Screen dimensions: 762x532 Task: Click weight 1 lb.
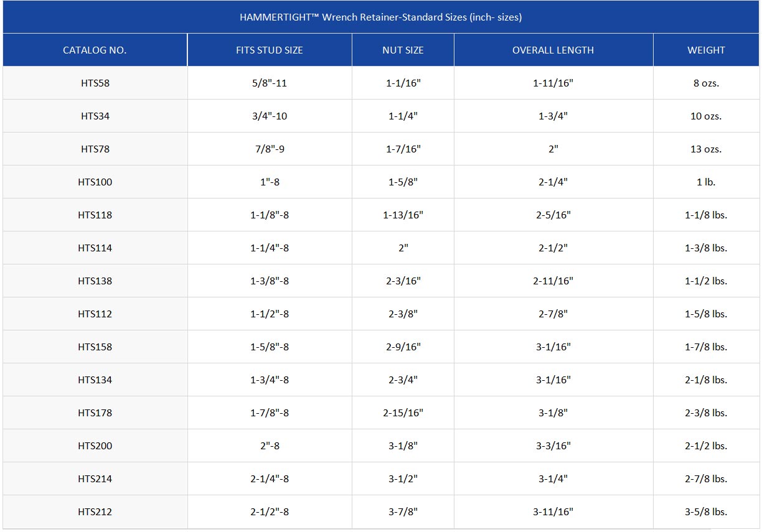tap(706, 182)
